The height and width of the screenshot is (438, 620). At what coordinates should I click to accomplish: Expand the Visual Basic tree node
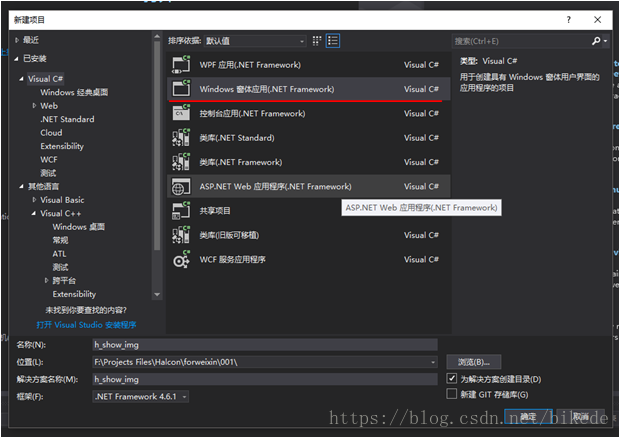pyautogui.click(x=34, y=200)
